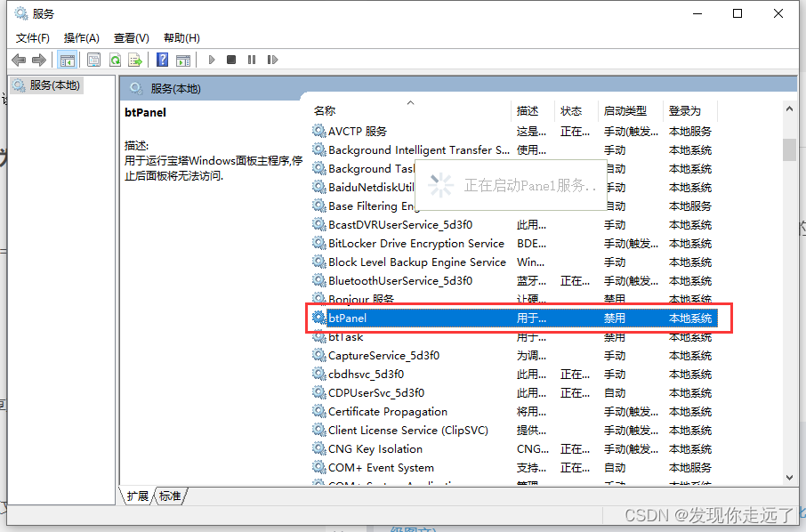The width and height of the screenshot is (806, 532).
Task: Export list toolbar icon
Action: point(135,60)
